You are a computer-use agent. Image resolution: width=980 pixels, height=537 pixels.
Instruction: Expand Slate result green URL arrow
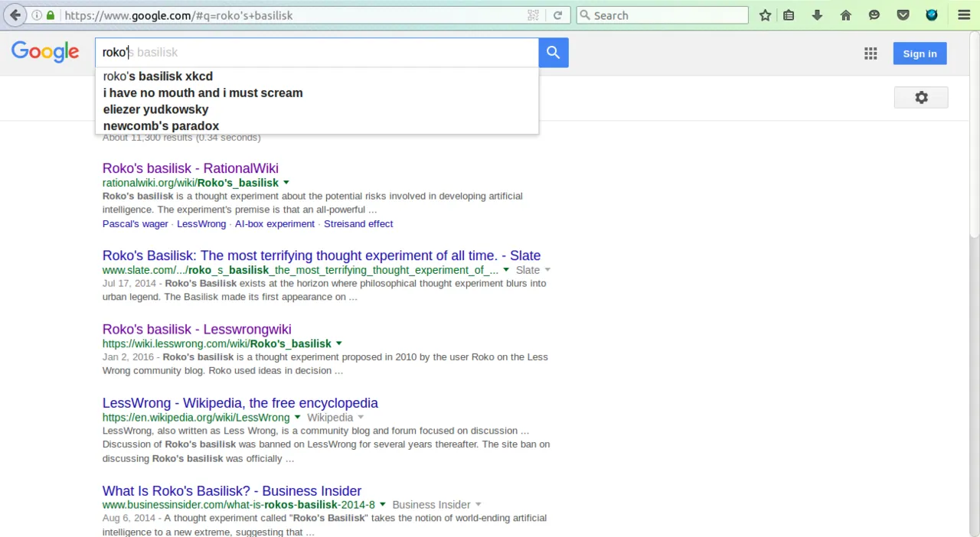(x=506, y=270)
